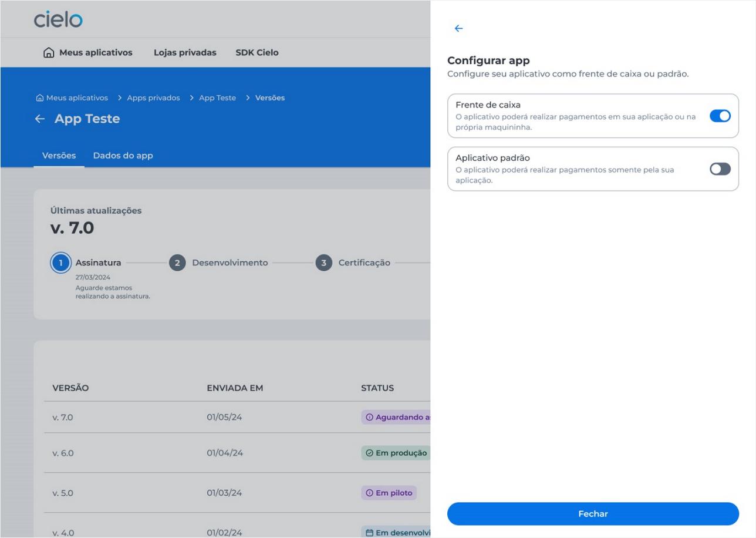Click the v. 5.0 version row cell
The width and height of the screenshot is (756, 538).
(63, 493)
